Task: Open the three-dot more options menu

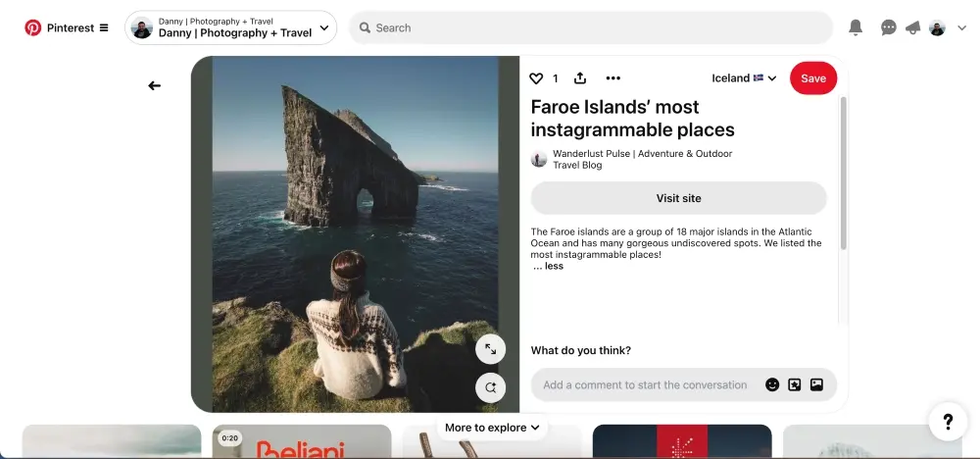Action: click(x=613, y=78)
